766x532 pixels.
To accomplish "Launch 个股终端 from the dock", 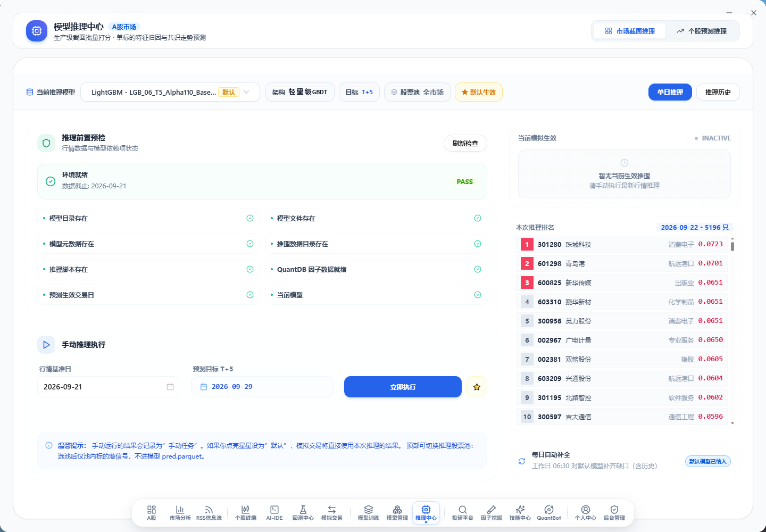I will (246, 513).
